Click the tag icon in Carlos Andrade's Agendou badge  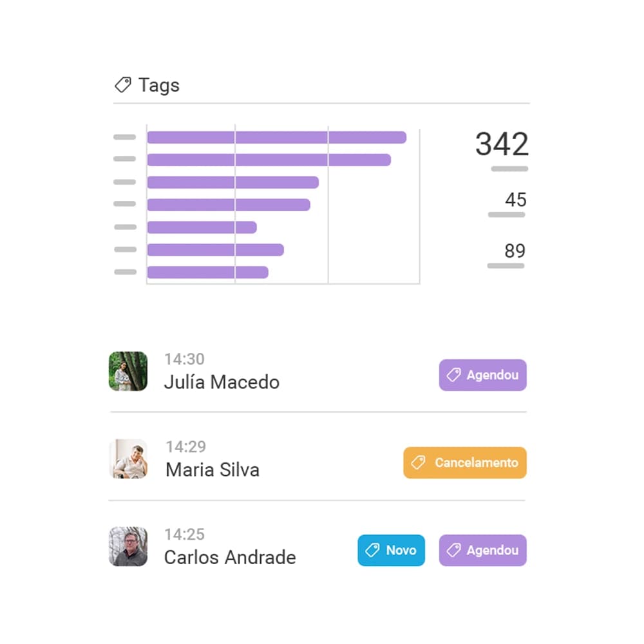(x=453, y=550)
